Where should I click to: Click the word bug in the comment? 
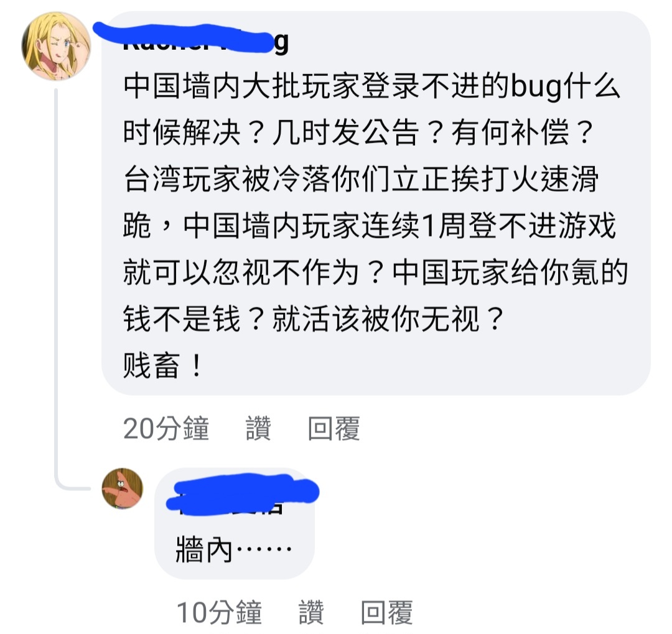click(x=536, y=86)
